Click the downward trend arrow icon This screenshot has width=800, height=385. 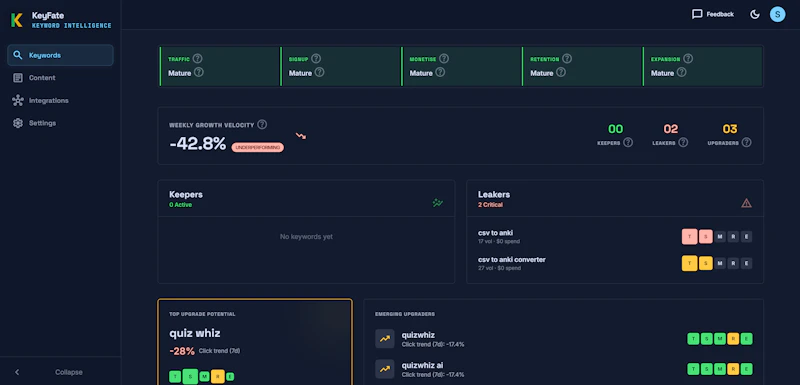[301, 136]
